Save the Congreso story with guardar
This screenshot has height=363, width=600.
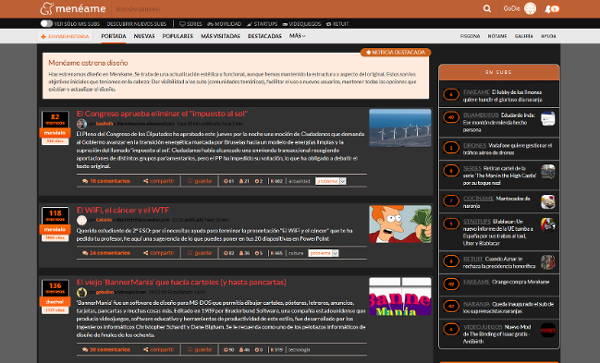click(200, 181)
